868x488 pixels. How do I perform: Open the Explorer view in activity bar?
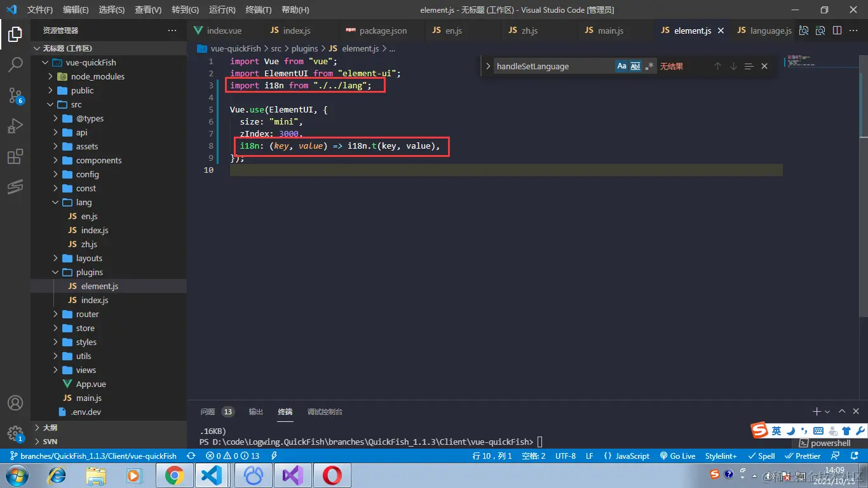[x=15, y=34]
